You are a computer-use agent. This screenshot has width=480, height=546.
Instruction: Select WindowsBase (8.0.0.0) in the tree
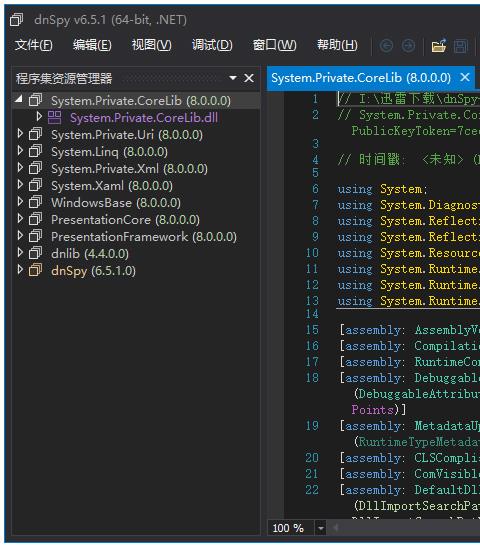(x=116, y=203)
